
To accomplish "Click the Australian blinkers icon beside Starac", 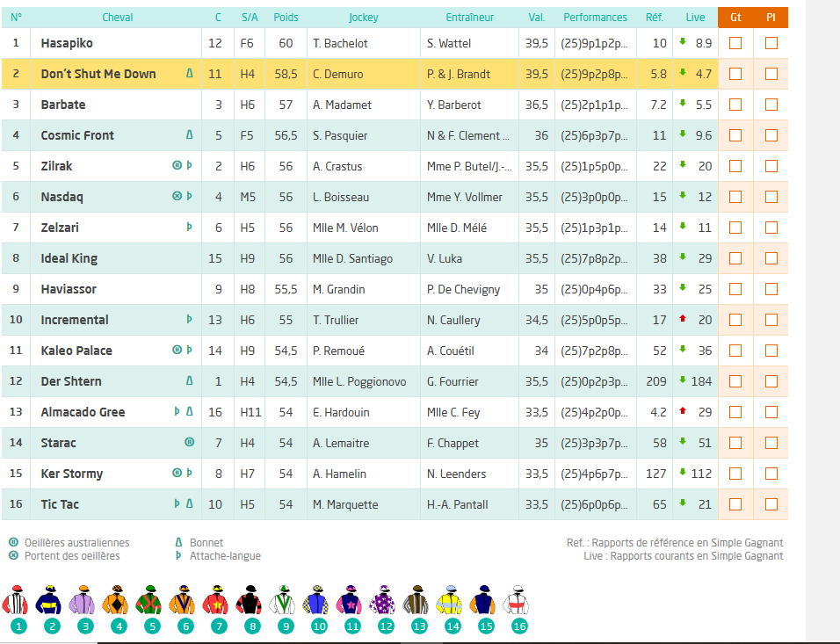I will 189,443.
